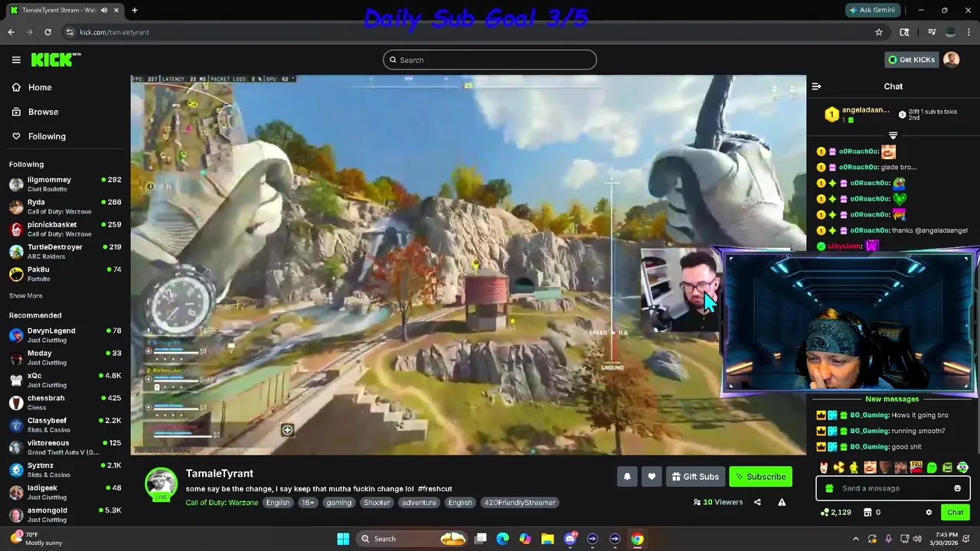Toggle follow heart button

point(652,477)
